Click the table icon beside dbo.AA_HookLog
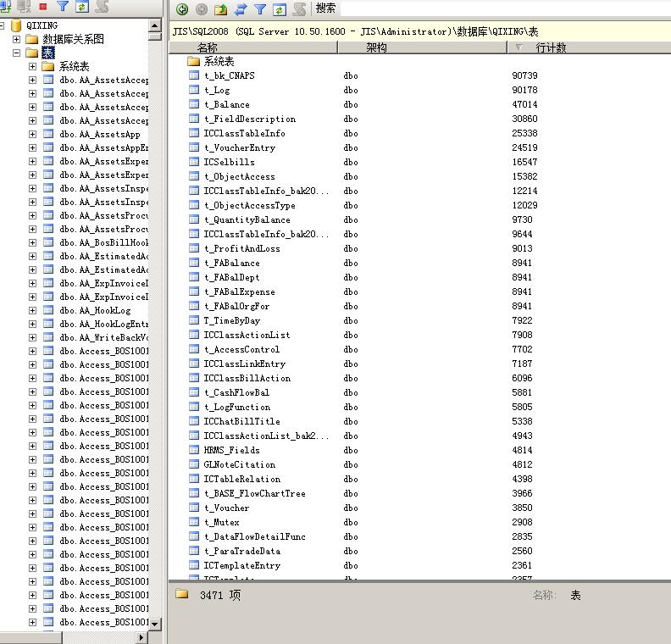The image size is (671, 644). [48, 310]
